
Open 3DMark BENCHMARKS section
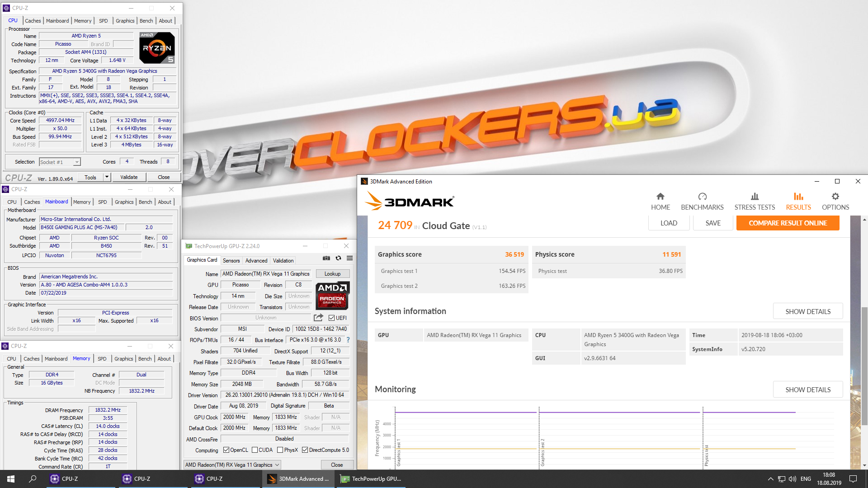[x=702, y=202]
